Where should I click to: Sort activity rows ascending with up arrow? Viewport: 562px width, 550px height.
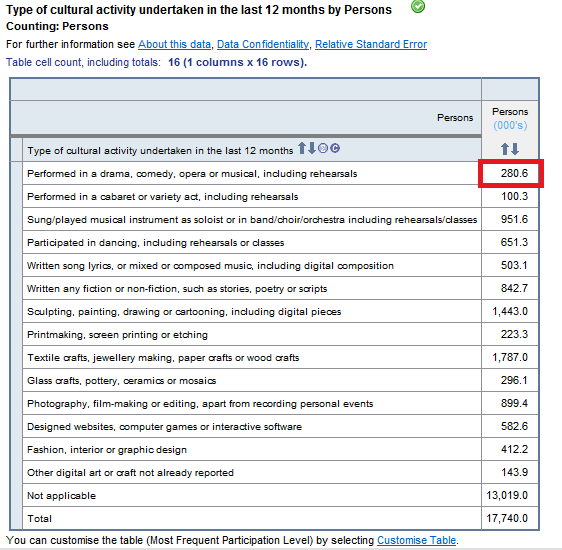(302, 148)
